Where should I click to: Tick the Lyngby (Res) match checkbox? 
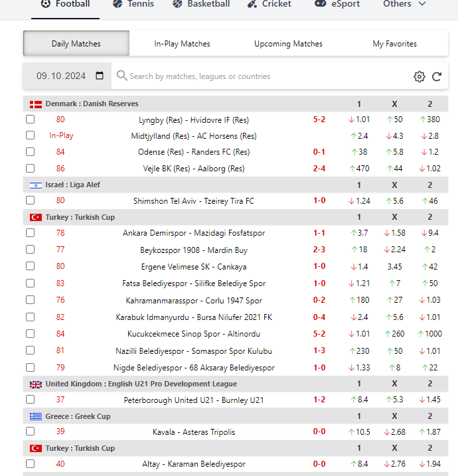point(31,119)
